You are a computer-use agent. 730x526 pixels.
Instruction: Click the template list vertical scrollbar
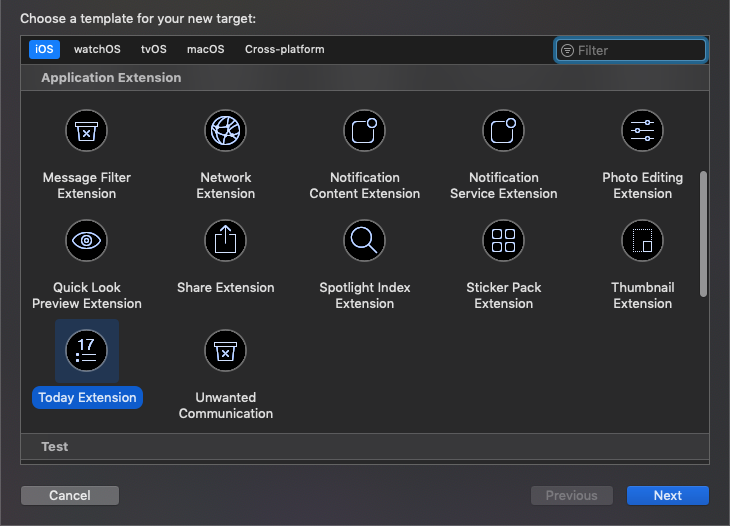coord(703,234)
